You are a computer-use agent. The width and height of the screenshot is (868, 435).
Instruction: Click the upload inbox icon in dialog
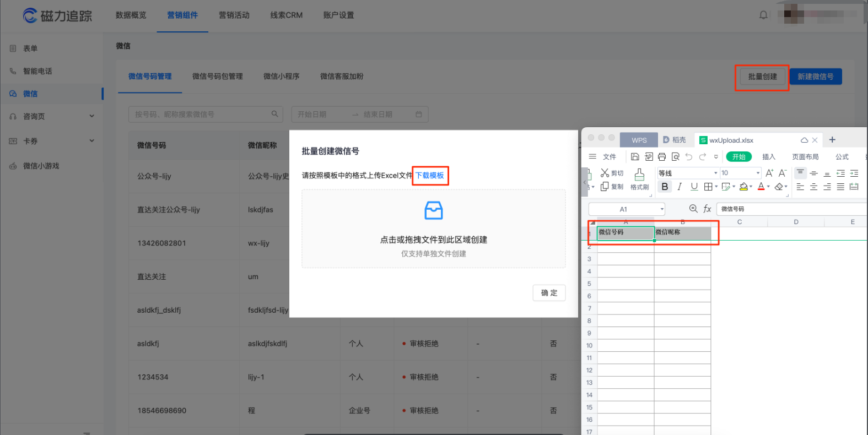coord(434,210)
